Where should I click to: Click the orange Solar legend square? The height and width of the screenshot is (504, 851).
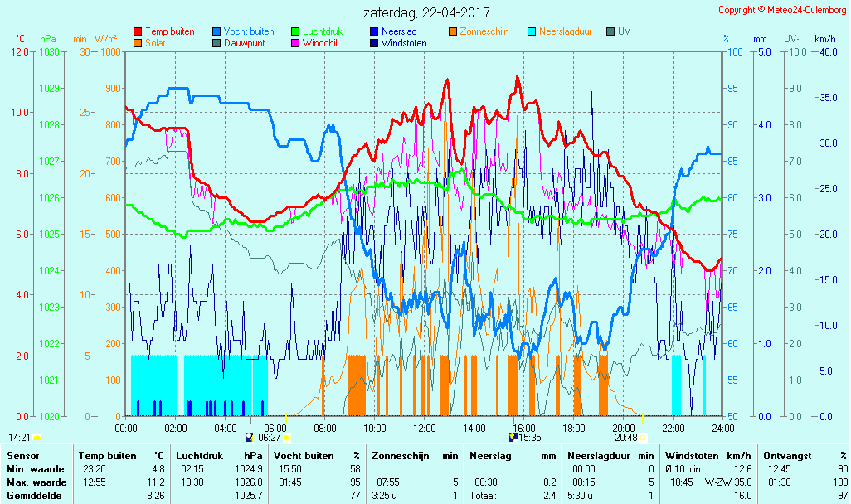138,43
